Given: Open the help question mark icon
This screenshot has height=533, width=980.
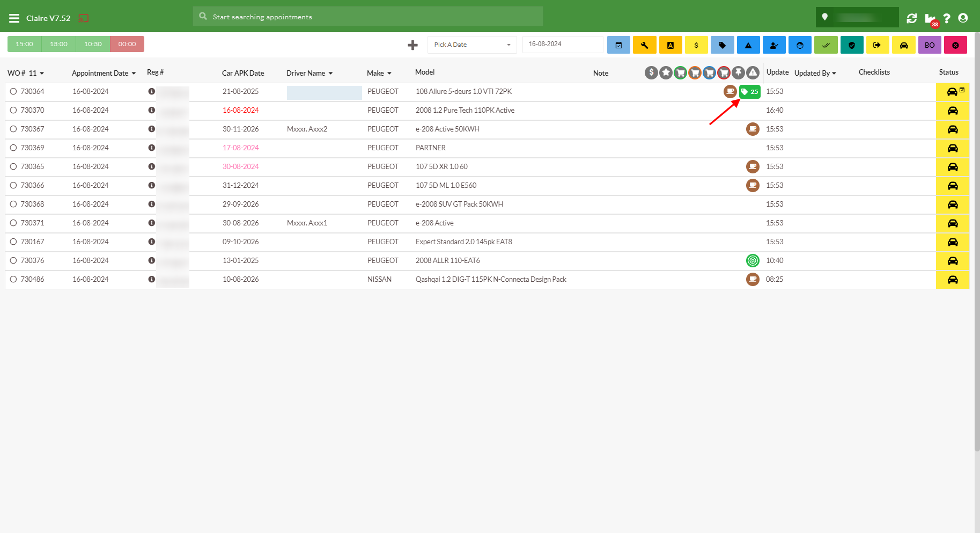Looking at the screenshot, I should [947, 18].
